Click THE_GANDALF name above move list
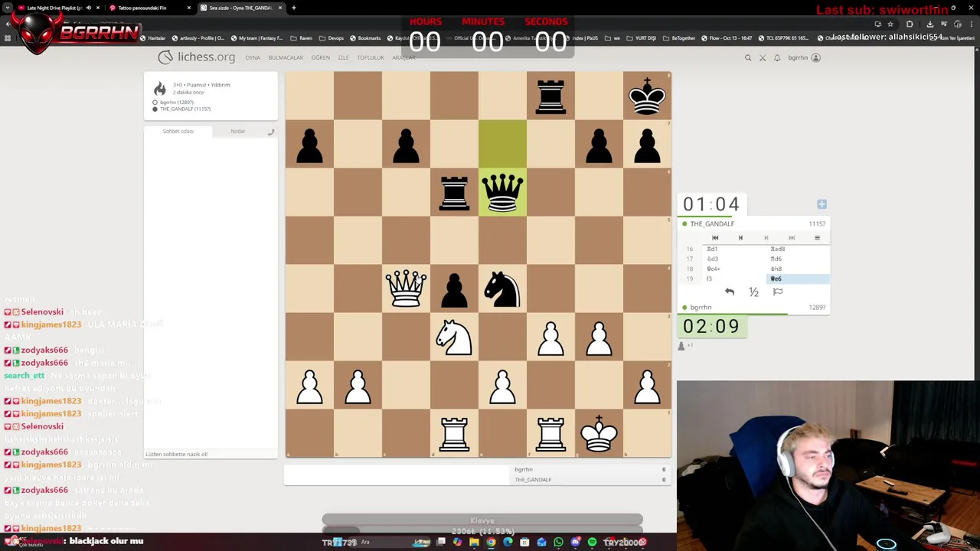This screenshot has width=980, height=551. point(712,223)
